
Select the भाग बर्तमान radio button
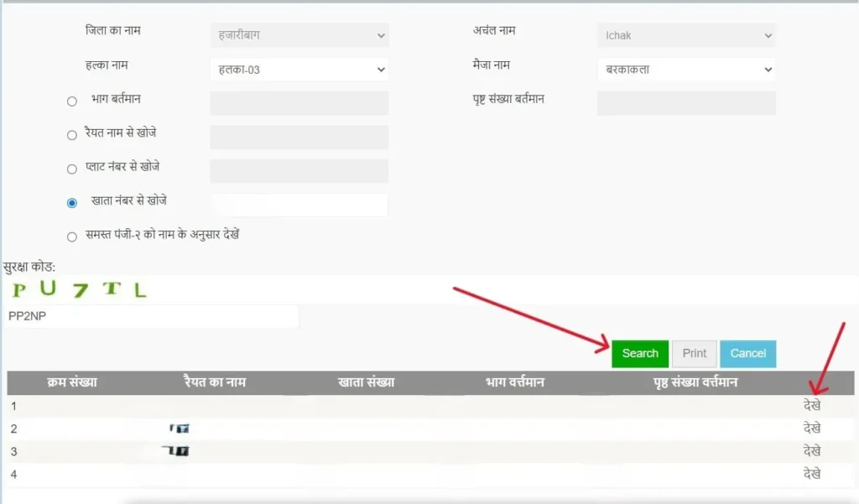[x=71, y=102]
